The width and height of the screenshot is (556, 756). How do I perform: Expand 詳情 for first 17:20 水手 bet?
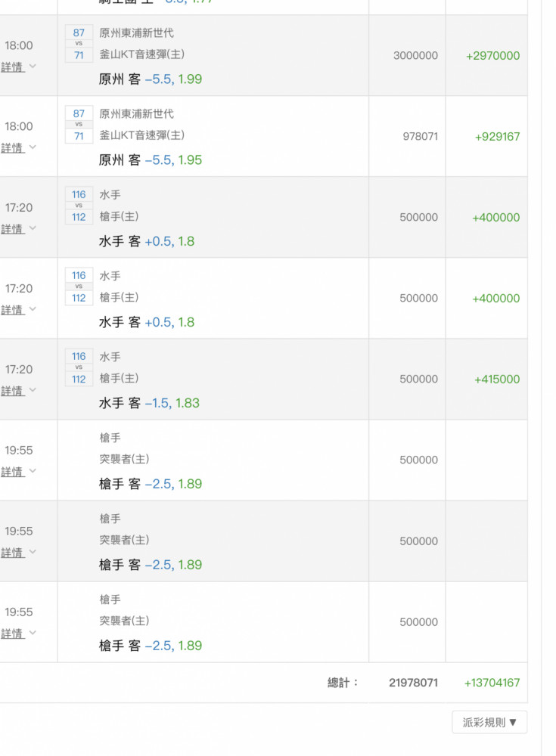tap(18, 228)
